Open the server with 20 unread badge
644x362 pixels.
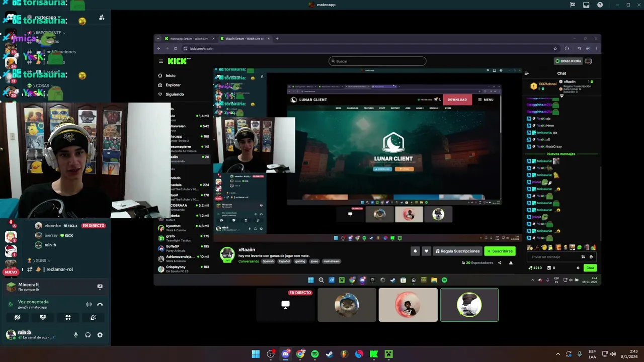11,92
